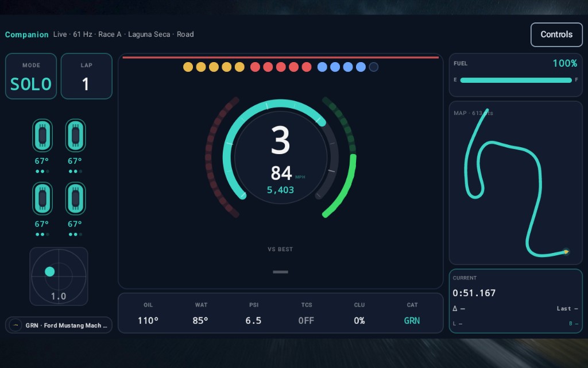Click the yellow car marker on the map

pyautogui.click(x=566, y=252)
